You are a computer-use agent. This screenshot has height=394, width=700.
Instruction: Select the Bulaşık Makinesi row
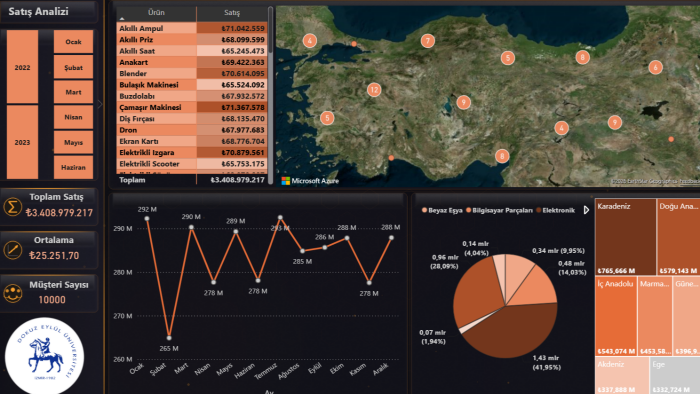point(192,85)
